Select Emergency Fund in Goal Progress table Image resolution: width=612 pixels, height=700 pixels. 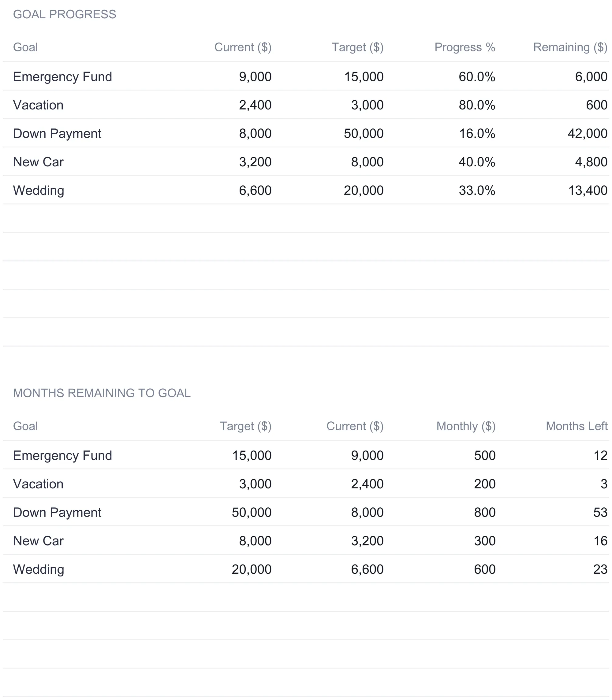62,77
